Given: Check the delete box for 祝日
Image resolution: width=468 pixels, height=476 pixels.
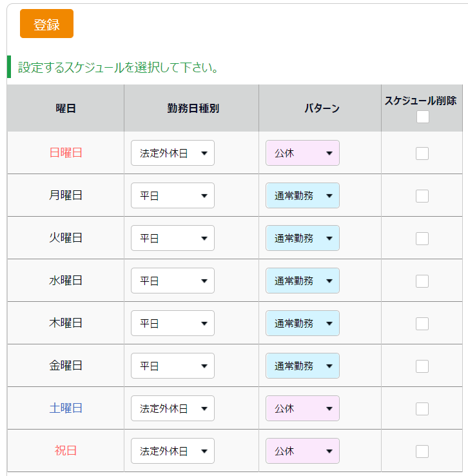Looking at the screenshot, I should click(422, 451).
